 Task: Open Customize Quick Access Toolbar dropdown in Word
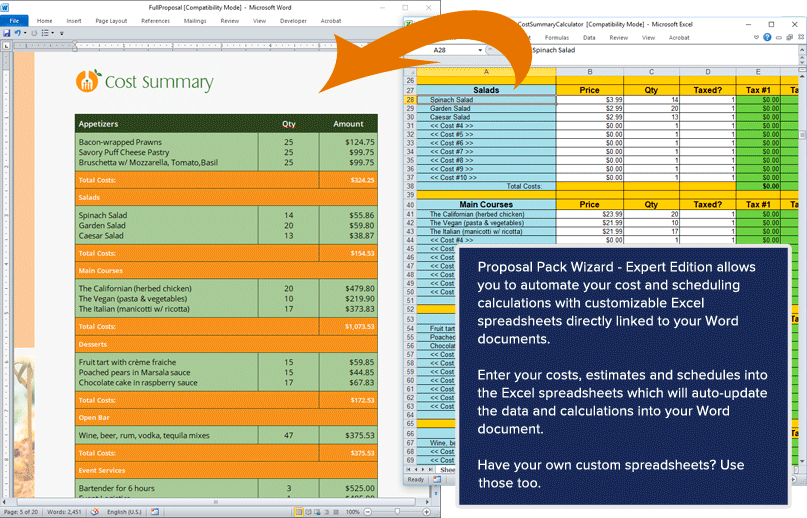pos(62,33)
